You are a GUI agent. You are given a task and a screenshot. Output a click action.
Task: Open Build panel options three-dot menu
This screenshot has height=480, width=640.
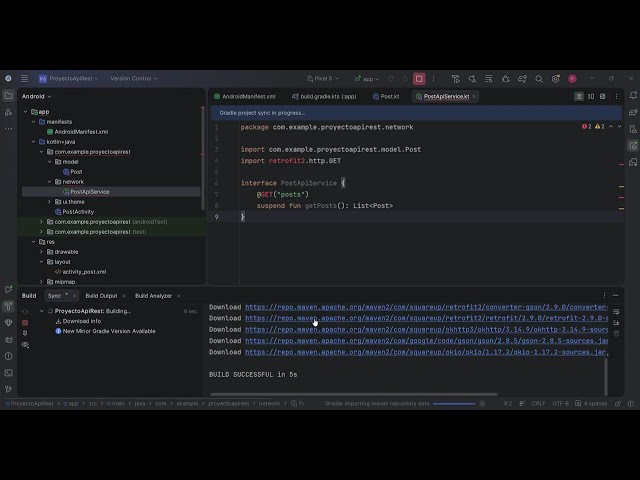(604, 296)
